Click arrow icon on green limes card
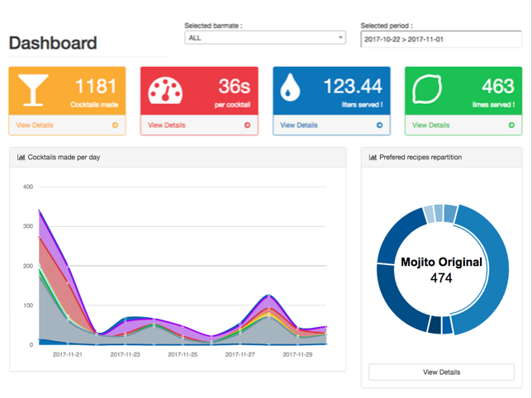 [511, 126]
